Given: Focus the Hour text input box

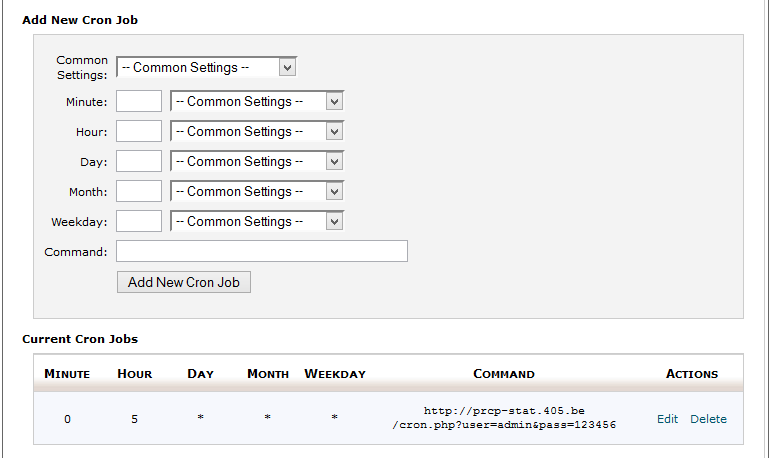Looking at the screenshot, I should pos(139,131).
